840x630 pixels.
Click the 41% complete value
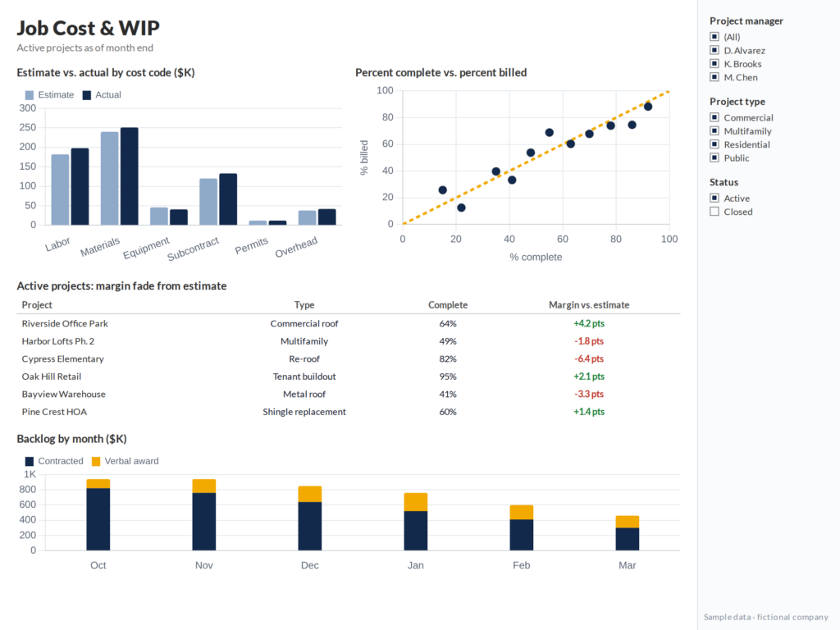click(x=448, y=395)
